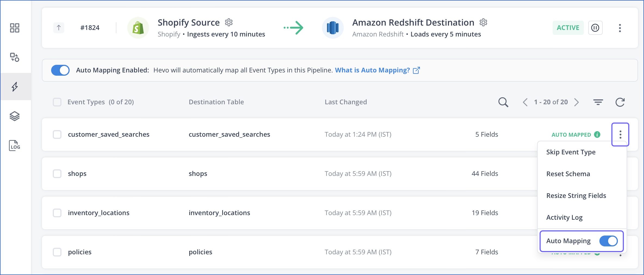Click the 19 Fields count
644x275 pixels.
point(485,213)
